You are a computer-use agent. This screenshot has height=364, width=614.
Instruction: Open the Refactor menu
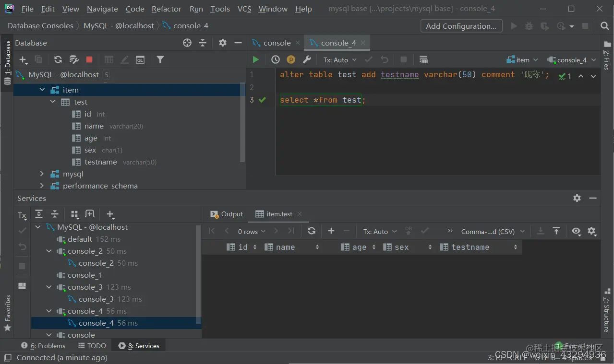[166, 9]
